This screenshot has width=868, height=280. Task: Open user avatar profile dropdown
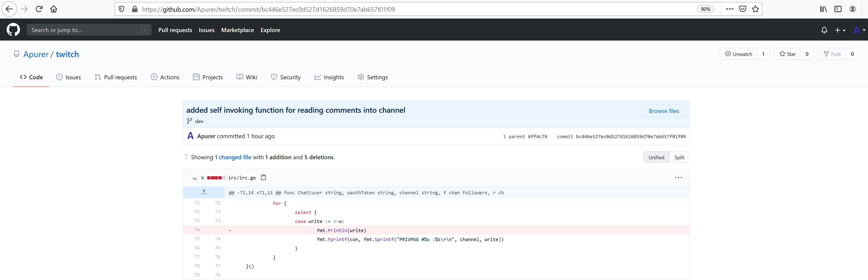pos(859,30)
